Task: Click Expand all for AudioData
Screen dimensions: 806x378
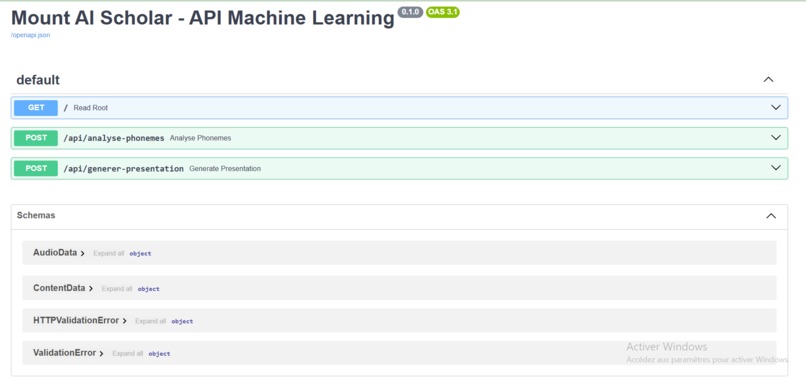Action: coord(108,254)
